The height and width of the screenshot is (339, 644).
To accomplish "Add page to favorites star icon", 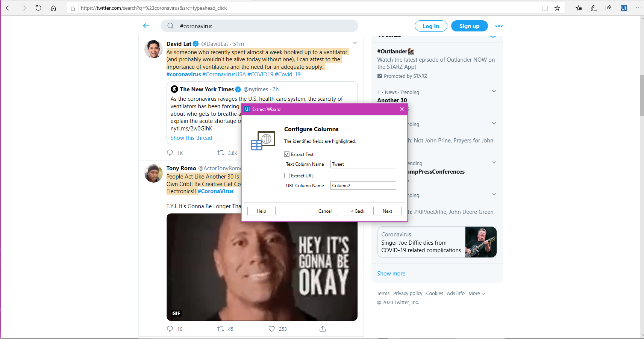I will pyautogui.click(x=557, y=8).
